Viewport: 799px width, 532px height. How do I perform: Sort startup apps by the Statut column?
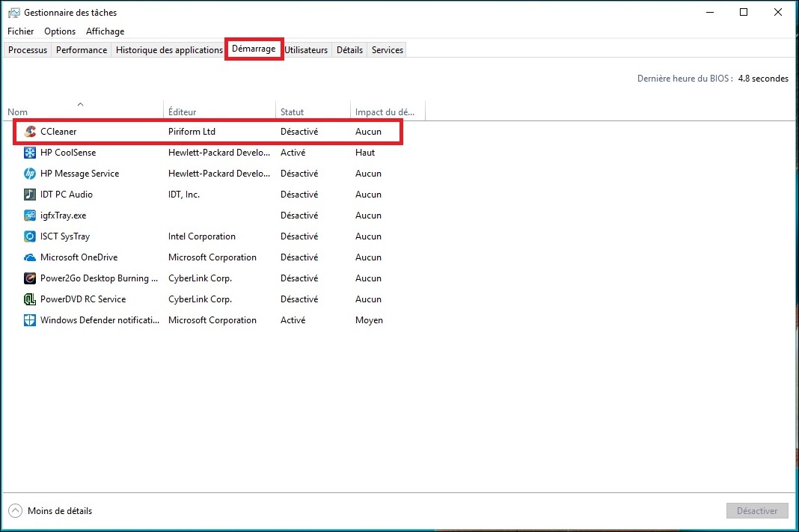(293, 111)
